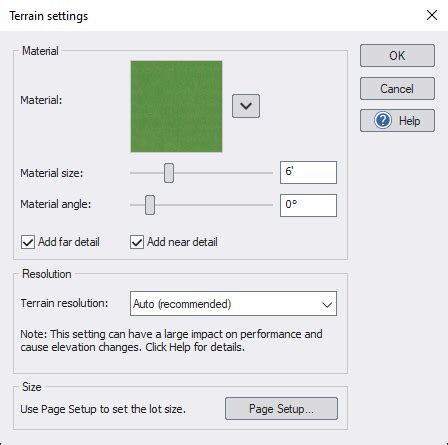Viewport: 448px width, 445px height.
Task: Click the 'Material angle:' label
Action: coord(56,204)
